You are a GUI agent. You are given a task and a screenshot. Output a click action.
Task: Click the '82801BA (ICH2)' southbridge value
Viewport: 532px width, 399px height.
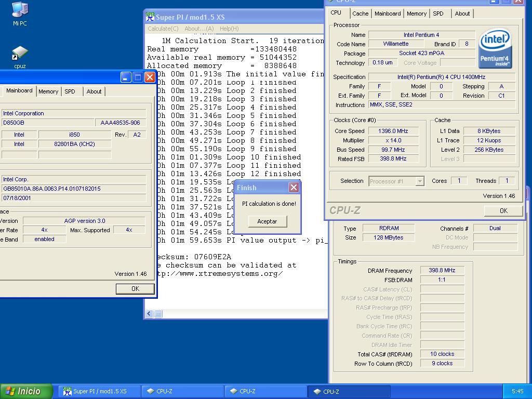[75, 144]
